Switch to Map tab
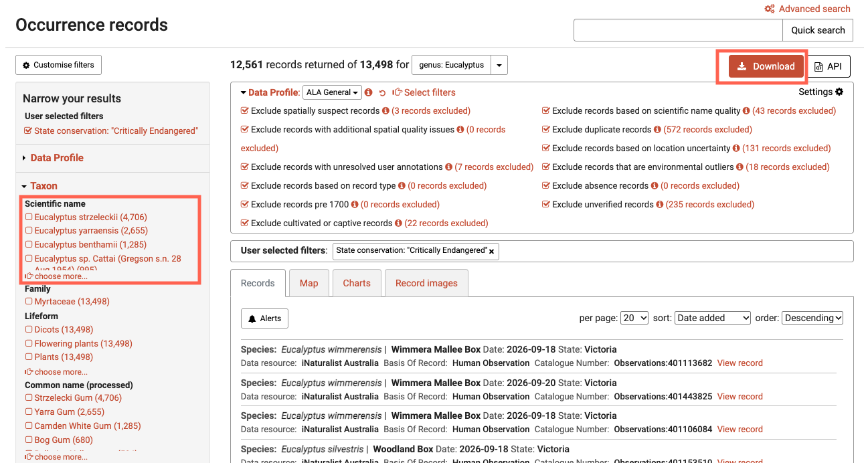868x463 pixels. tap(309, 283)
